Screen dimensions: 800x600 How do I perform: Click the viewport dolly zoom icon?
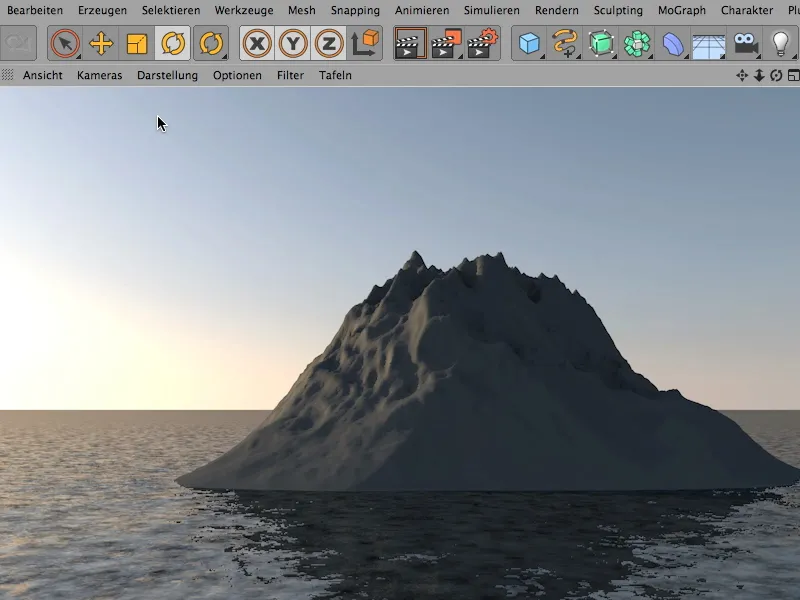click(x=759, y=76)
